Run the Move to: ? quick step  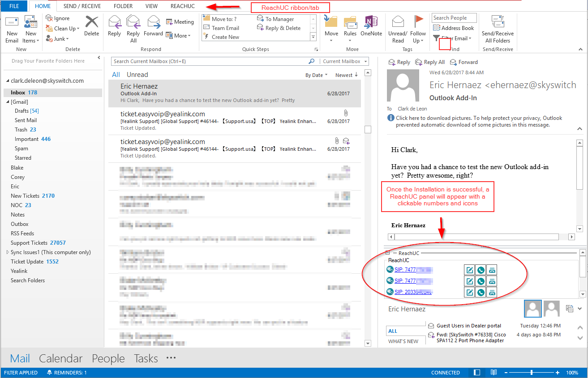click(x=220, y=19)
